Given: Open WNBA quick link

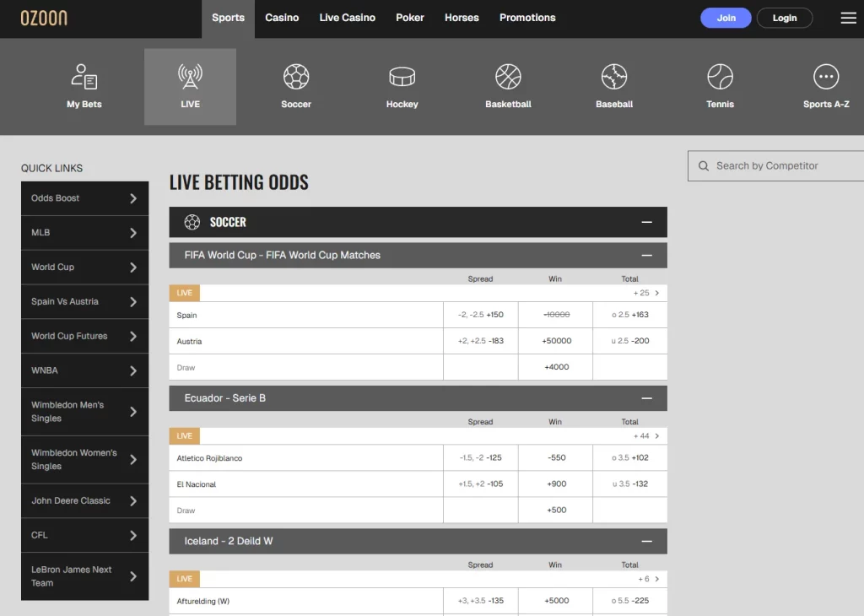Looking at the screenshot, I should [x=85, y=370].
